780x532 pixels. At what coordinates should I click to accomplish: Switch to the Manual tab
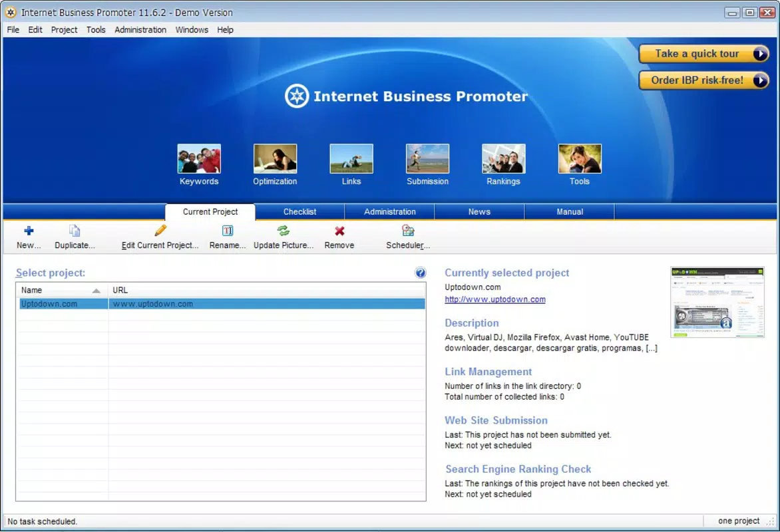[570, 212]
